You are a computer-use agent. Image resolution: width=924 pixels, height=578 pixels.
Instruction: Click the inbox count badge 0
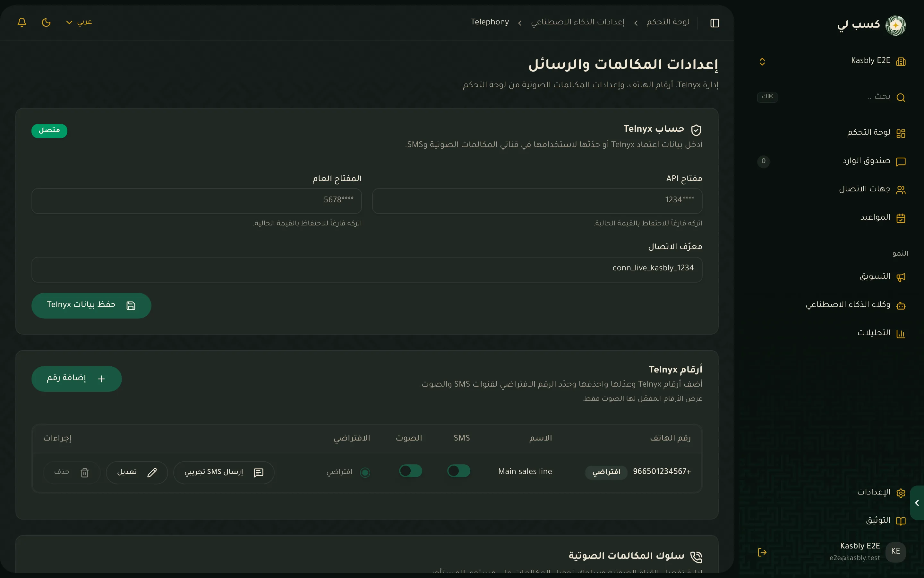tap(763, 161)
